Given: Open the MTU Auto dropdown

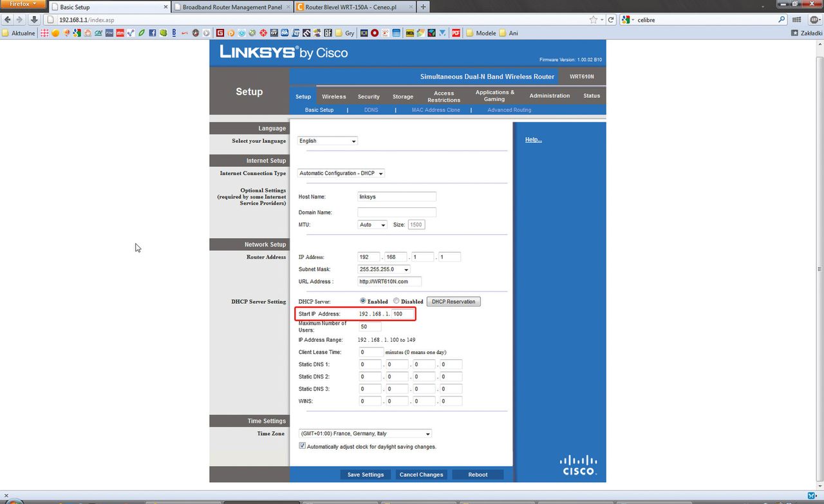Looking at the screenshot, I should 372,225.
